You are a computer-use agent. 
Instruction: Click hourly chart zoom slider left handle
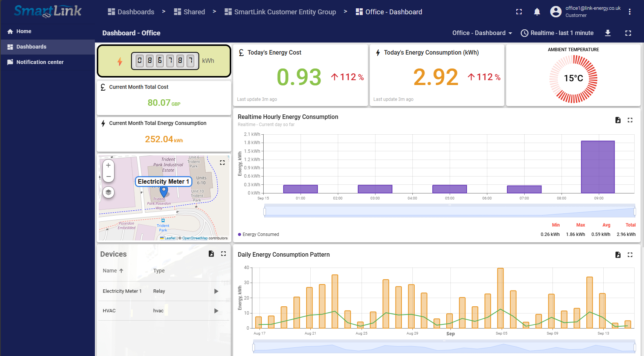pyautogui.click(x=265, y=212)
